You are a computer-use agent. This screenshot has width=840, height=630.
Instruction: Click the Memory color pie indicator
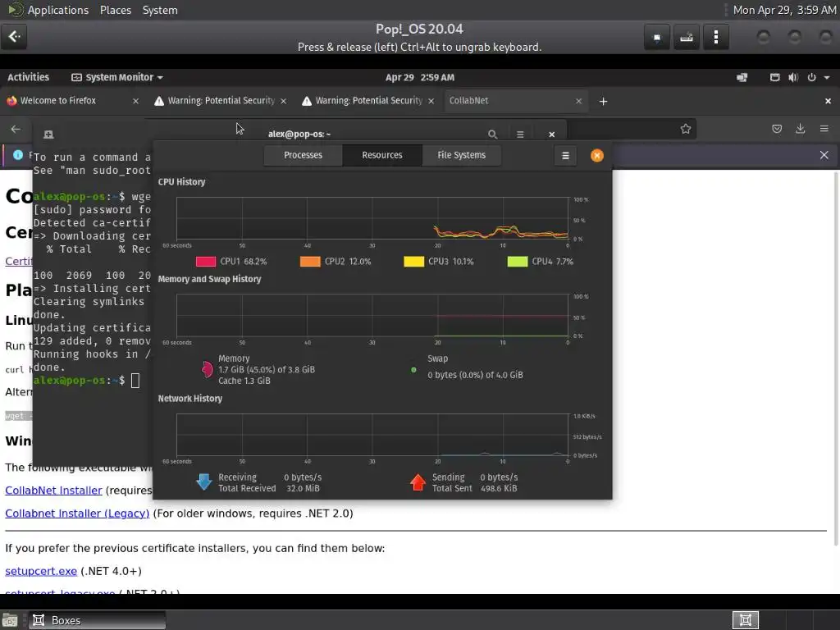pyautogui.click(x=207, y=370)
